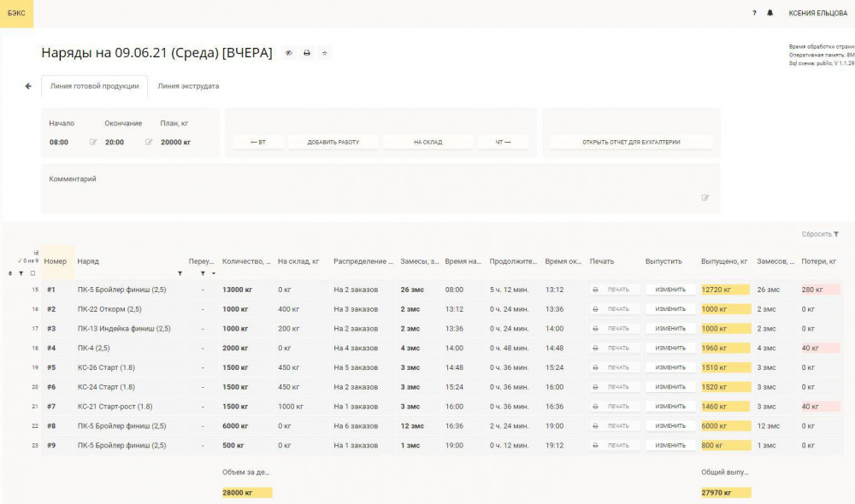Switch to the Линия готовой продукции tab
The height and width of the screenshot is (504, 855).
94,86
